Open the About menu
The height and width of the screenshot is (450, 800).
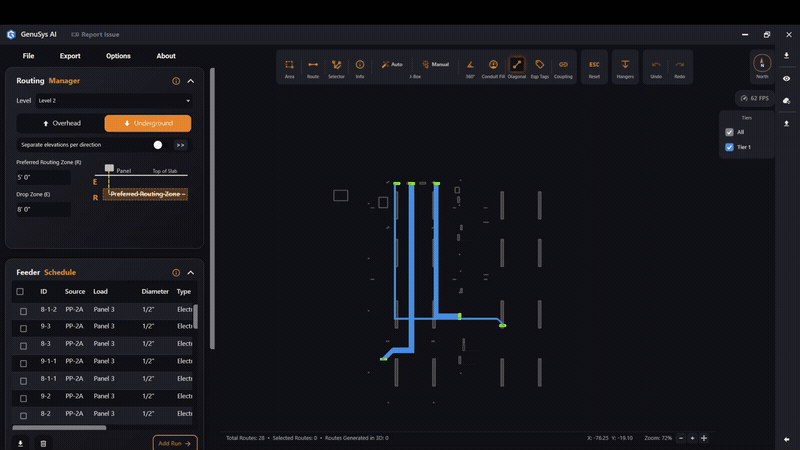(x=166, y=56)
